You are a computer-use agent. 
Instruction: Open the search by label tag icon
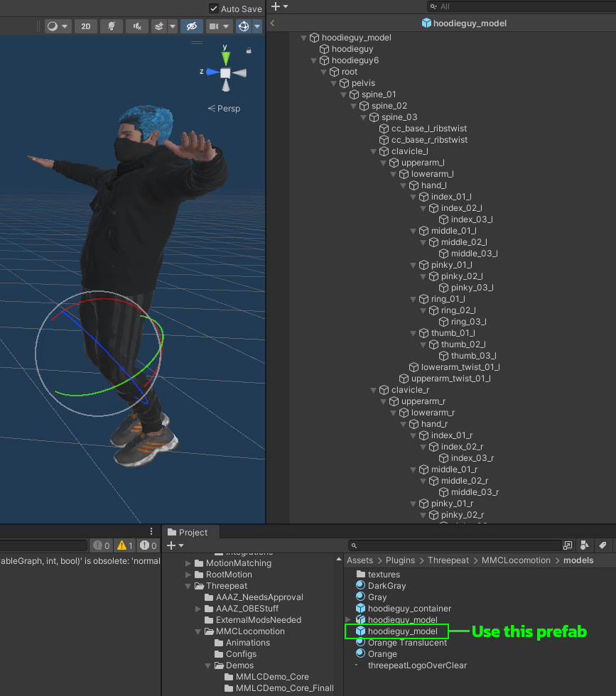pyautogui.click(x=603, y=545)
